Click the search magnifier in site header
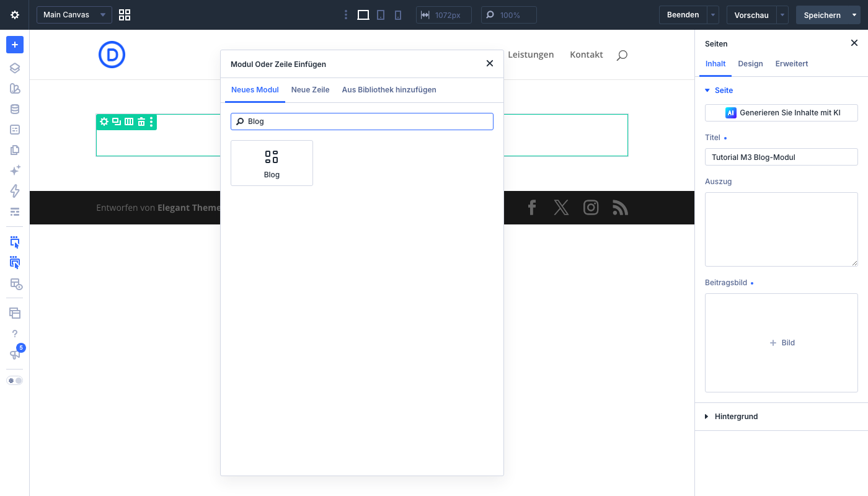Image resolution: width=868 pixels, height=496 pixels. [x=622, y=55]
